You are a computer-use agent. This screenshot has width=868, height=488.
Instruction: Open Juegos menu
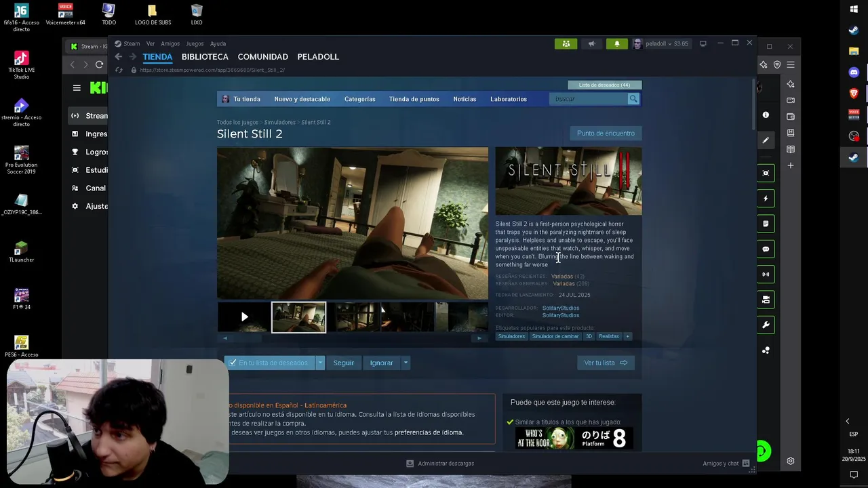(195, 43)
